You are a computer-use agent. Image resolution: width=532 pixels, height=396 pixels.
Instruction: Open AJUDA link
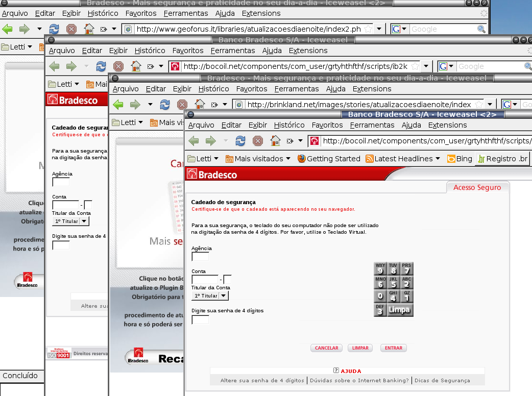click(347, 371)
